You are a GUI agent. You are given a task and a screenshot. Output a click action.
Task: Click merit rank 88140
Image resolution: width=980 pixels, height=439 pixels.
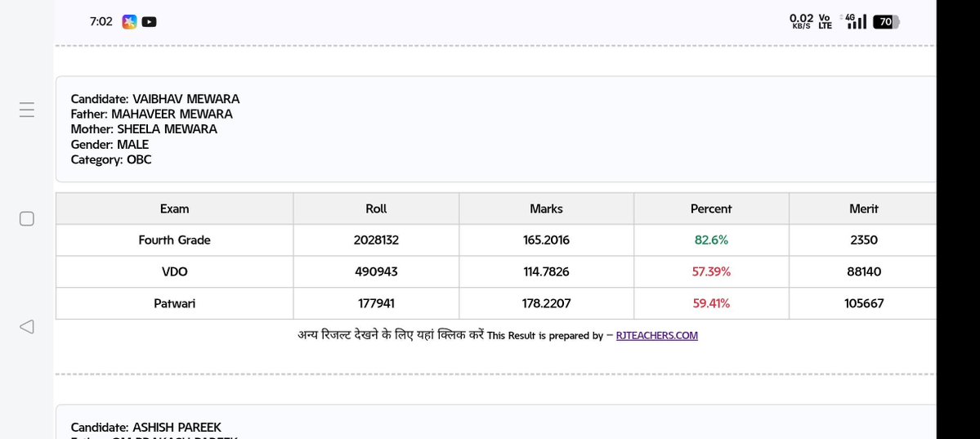[x=864, y=272]
